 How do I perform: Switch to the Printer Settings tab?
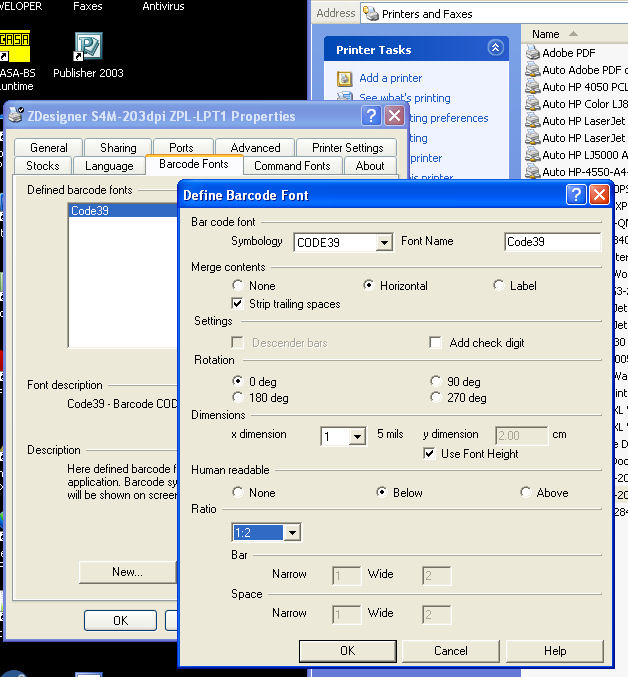[347, 148]
